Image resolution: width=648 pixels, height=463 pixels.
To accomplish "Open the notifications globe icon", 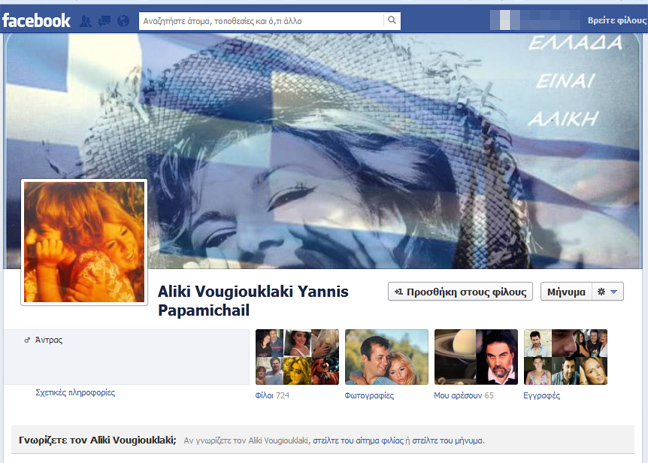I will [x=122, y=20].
